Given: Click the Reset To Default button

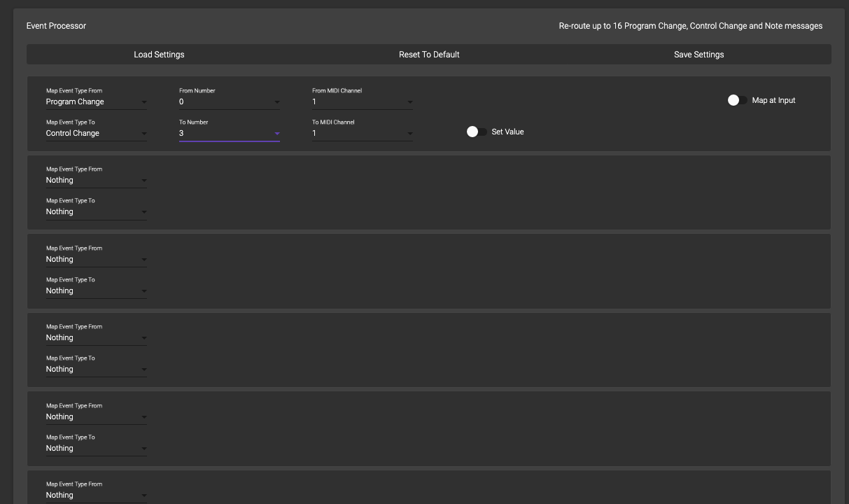Looking at the screenshot, I should pos(429,54).
